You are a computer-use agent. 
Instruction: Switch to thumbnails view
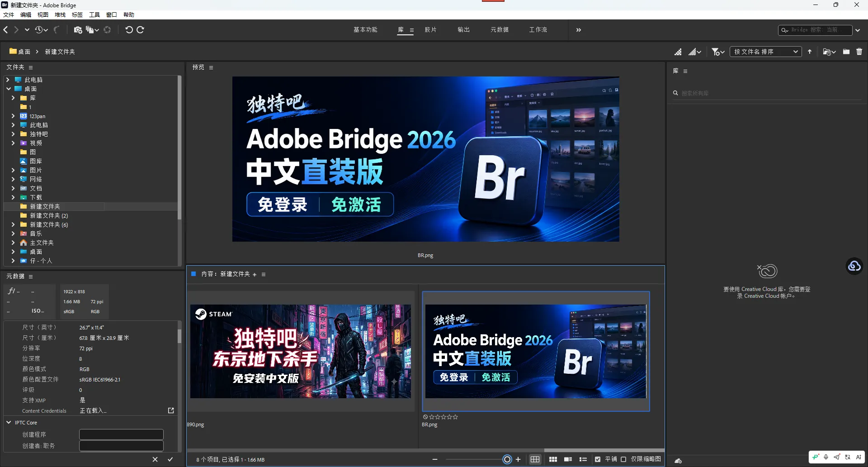pyautogui.click(x=553, y=459)
